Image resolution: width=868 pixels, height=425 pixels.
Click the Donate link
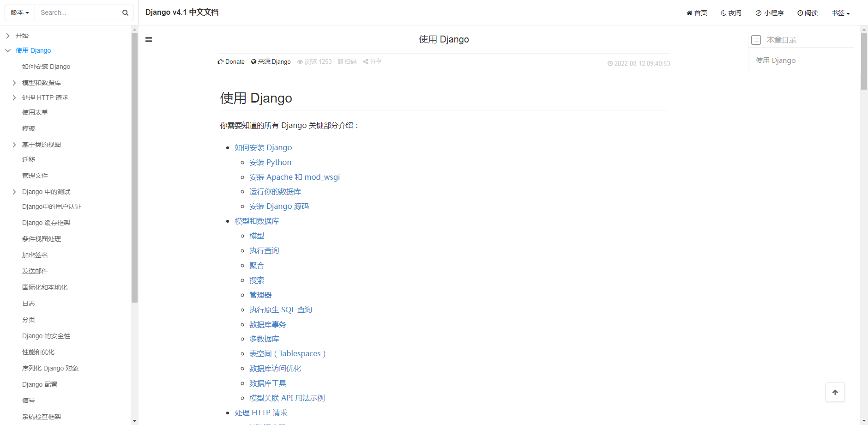pyautogui.click(x=231, y=61)
